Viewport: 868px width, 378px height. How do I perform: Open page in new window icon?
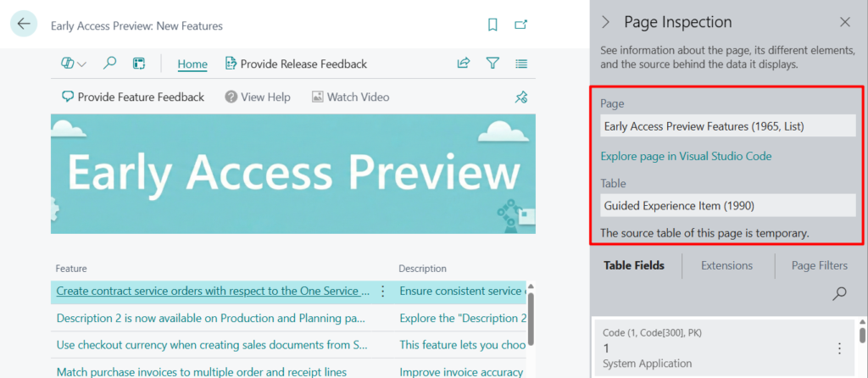tap(521, 25)
